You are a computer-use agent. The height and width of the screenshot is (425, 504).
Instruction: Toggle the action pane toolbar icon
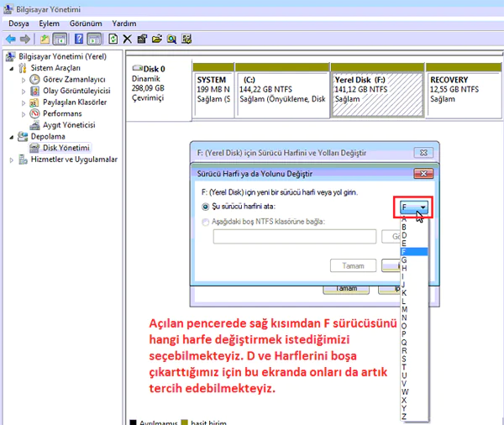point(94,39)
